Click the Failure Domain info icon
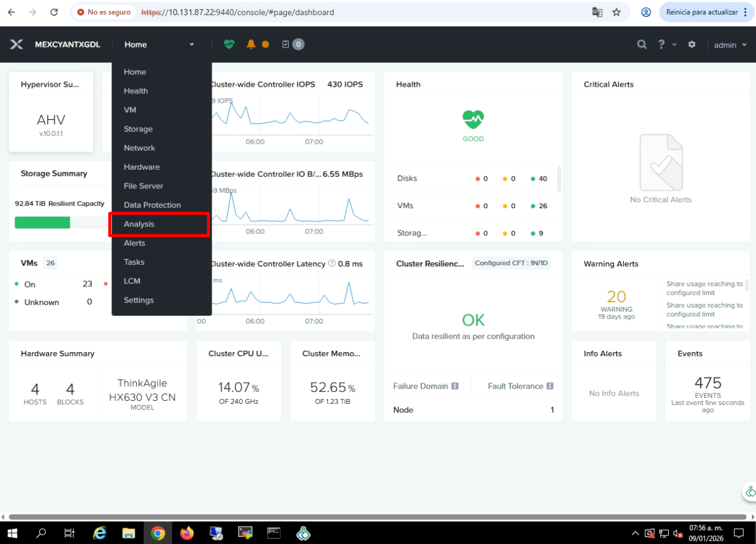 (x=455, y=386)
